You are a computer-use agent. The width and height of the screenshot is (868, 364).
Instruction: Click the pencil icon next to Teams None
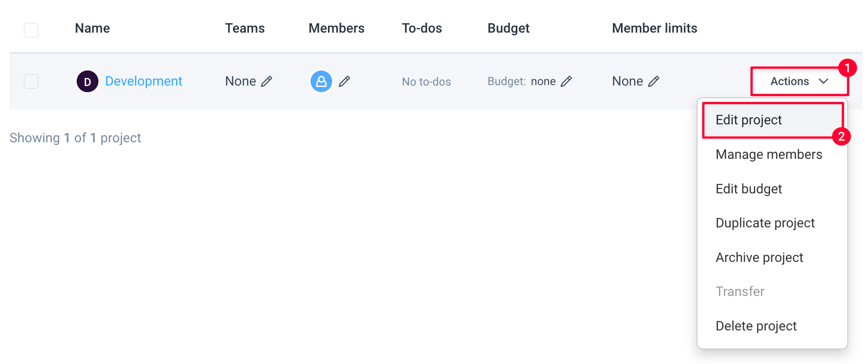pyautogui.click(x=267, y=81)
